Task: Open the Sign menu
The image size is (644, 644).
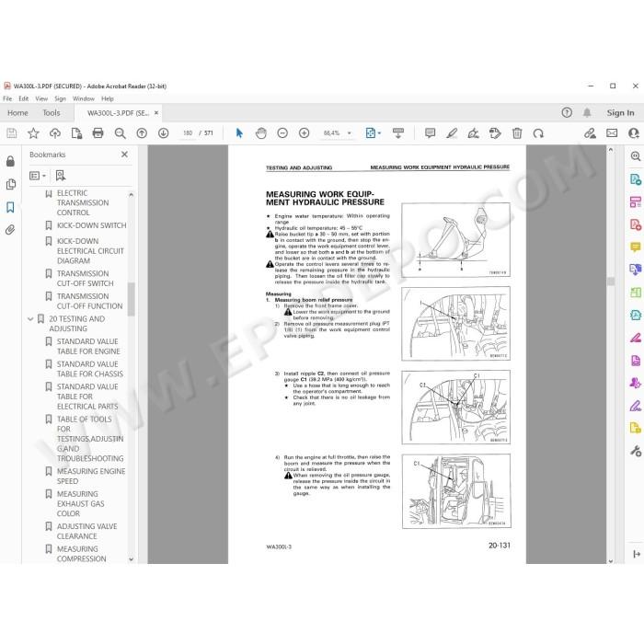Action: pyautogui.click(x=60, y=98)
